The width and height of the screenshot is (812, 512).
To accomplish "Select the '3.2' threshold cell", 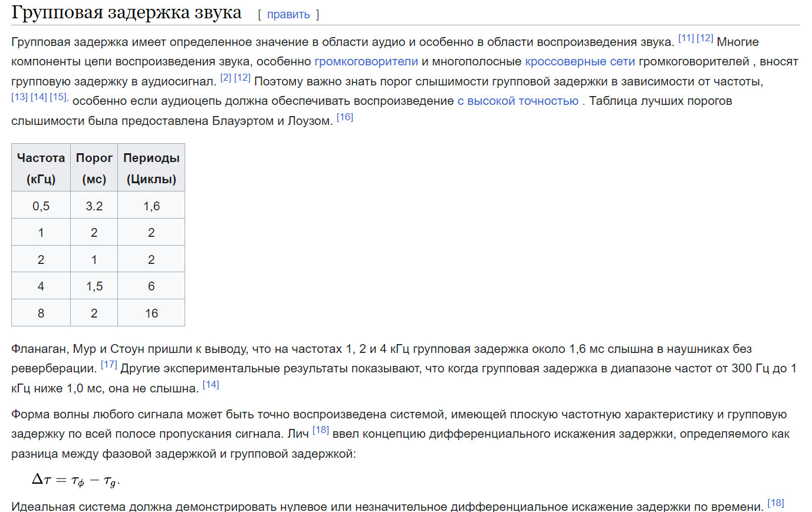I will coord(94,206).
